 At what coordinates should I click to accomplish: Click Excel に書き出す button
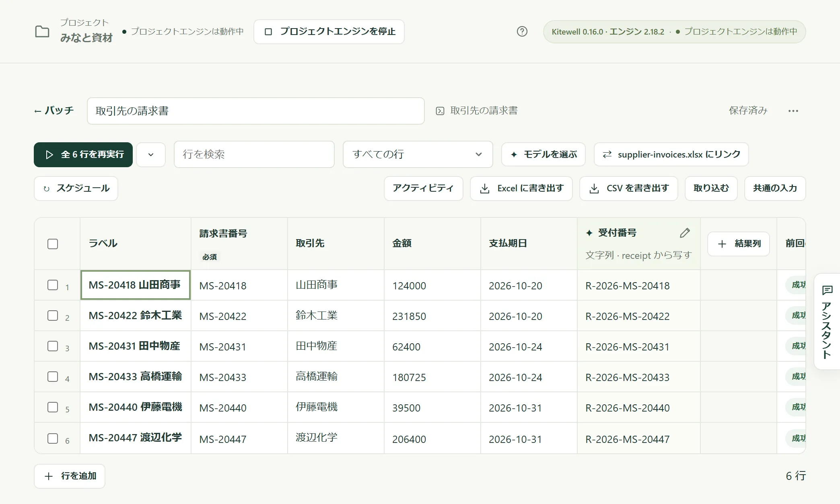(x=521, y=188)
